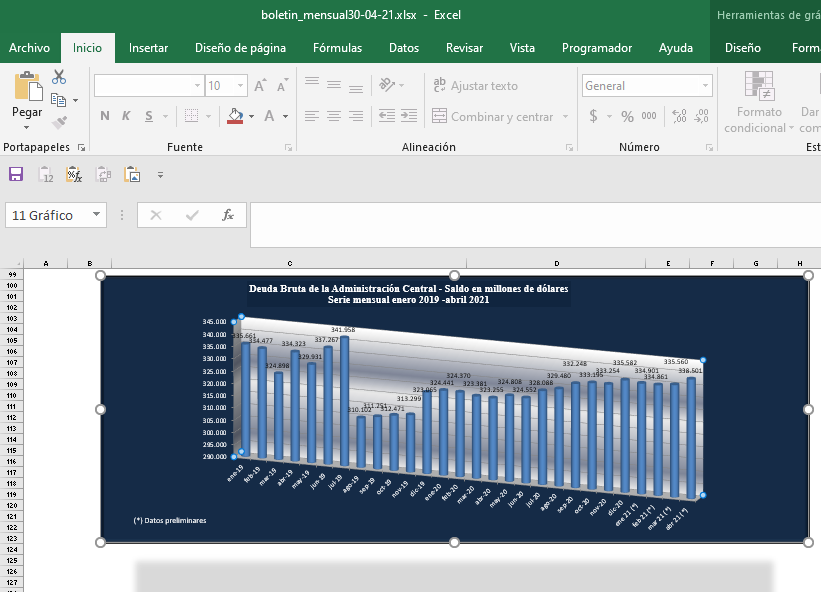Expand fill color dropdown arrow
The width and height of the screenshot is (821, 592).
pos(251,116)
